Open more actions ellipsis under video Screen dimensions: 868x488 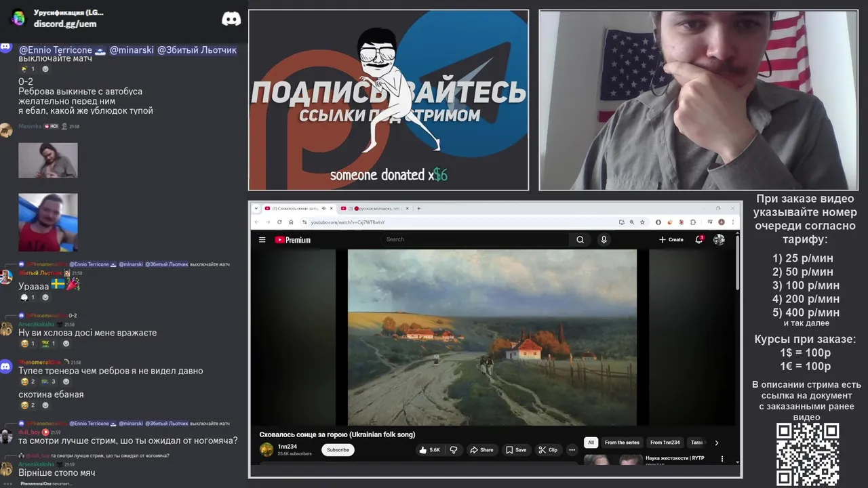[572, 449]
